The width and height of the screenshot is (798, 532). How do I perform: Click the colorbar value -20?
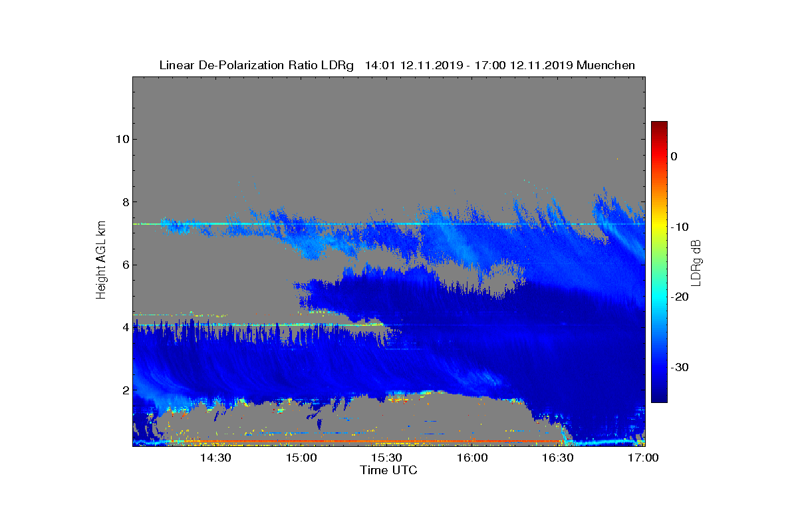tap(678, 297)
